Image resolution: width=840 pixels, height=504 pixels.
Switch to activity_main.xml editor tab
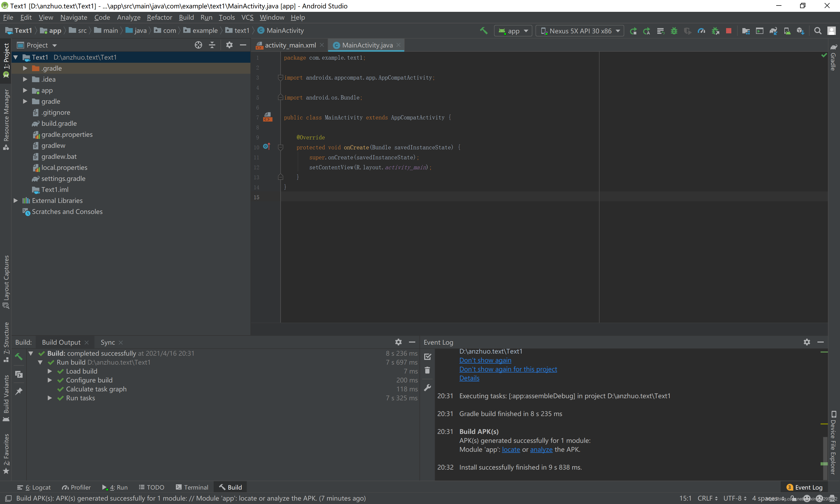click(x=290, y=45)
